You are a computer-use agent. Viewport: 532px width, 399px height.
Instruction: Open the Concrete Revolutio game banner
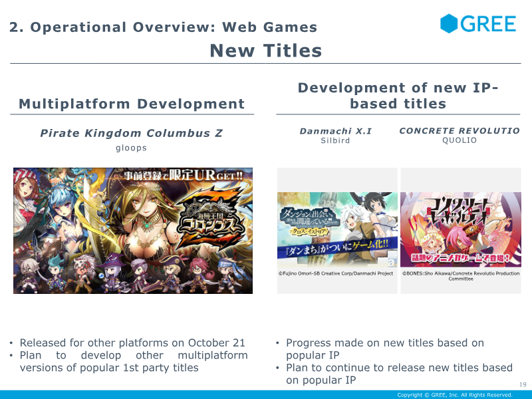461,229
